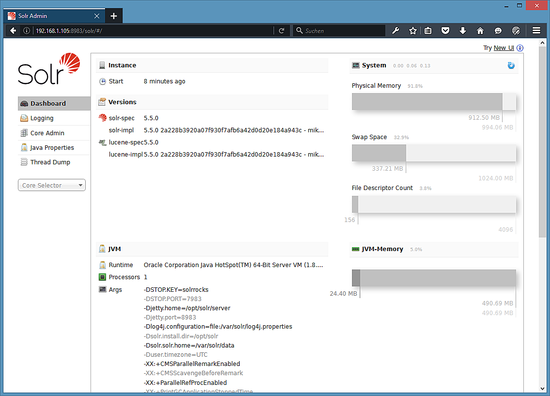
Task: Click the -Duser.timezone=UTC argument
Action: (x=176, y=355)
